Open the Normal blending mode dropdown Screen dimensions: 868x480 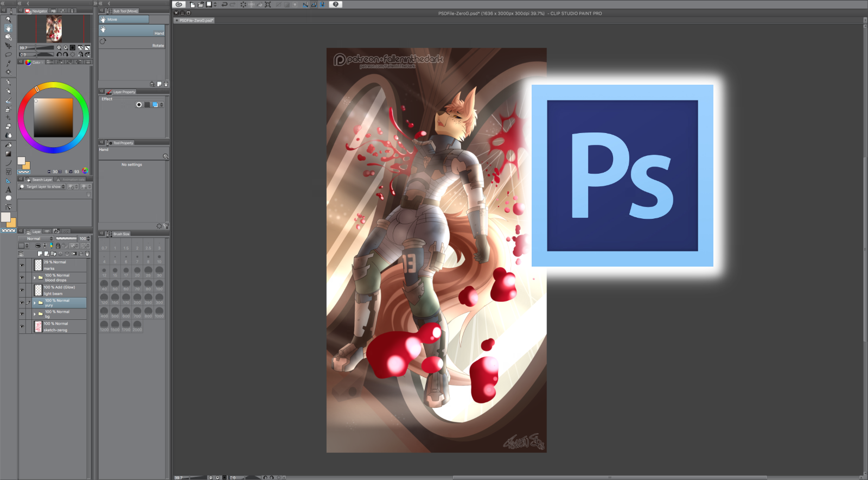pos(36,238)
